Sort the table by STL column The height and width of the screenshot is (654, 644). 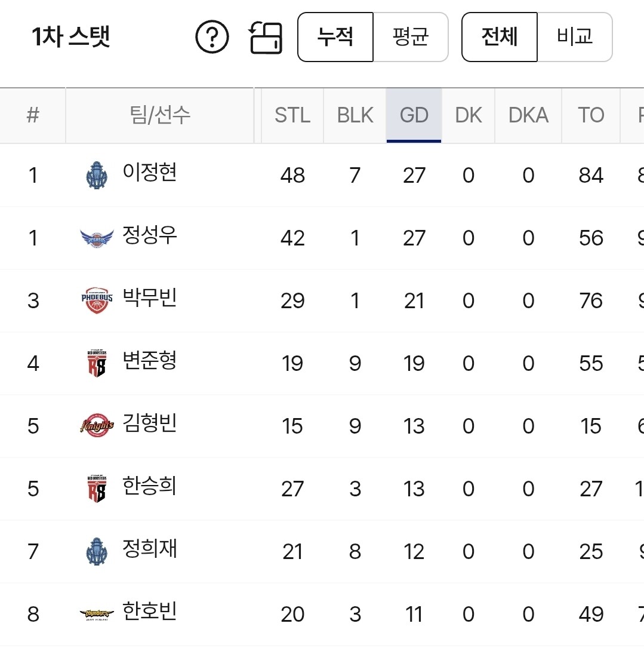pos(292,115)
